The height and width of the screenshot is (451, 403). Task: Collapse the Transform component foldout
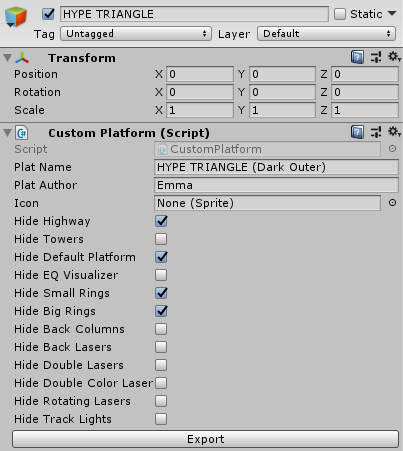(x=7, y=58)
